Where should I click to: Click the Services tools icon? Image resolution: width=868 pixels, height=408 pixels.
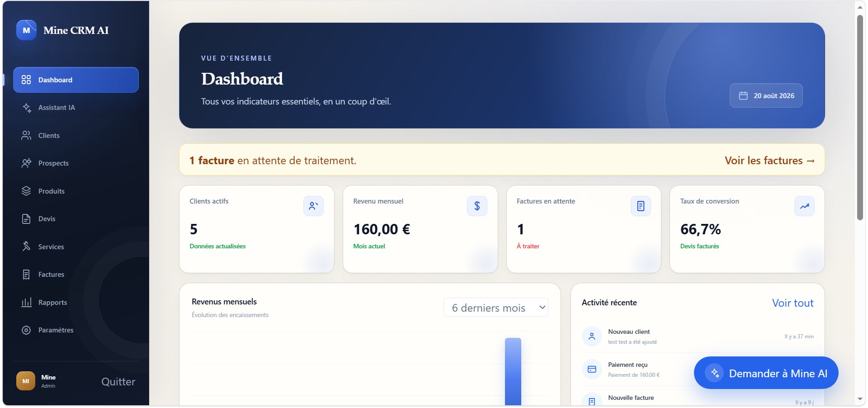tap(26, 247)
